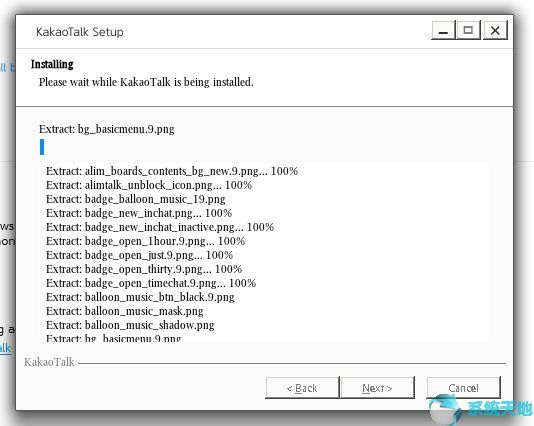The image size is (534, 426).
Task: Select log row badge_open_just.9.png
Action: point(140,255)
